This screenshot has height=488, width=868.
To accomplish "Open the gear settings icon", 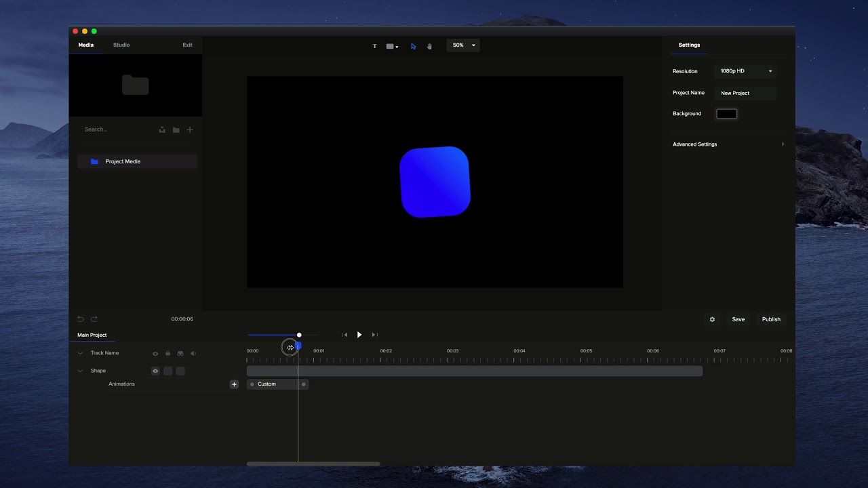I will (712, 319).
